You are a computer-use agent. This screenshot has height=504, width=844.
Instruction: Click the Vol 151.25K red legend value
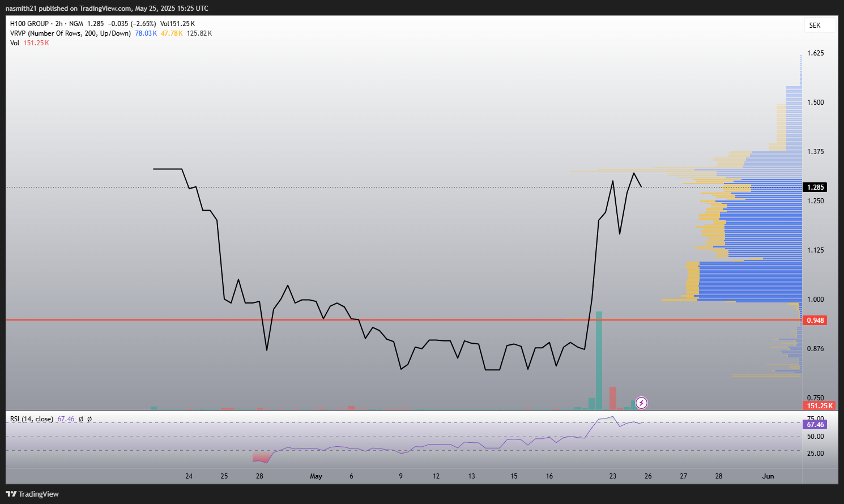[x=36, y=43]
